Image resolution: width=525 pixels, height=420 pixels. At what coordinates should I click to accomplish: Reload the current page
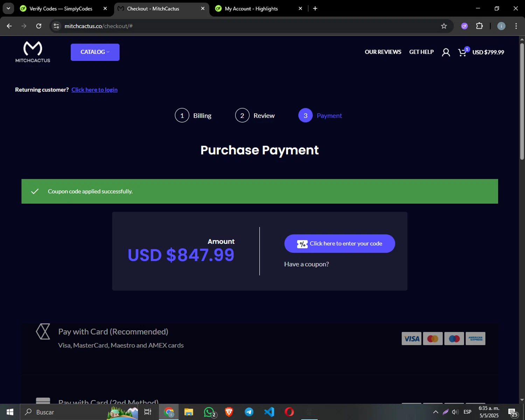tap(39, 26)
